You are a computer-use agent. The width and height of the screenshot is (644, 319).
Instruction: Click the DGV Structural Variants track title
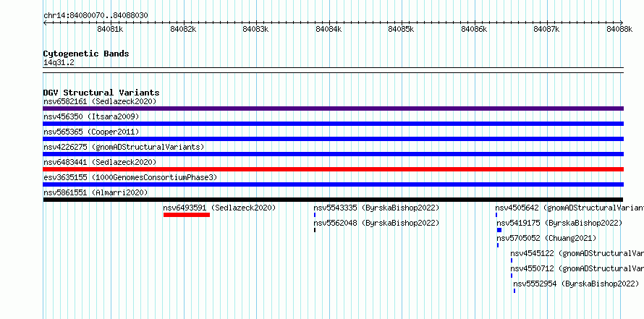click(x=101, y=93)
